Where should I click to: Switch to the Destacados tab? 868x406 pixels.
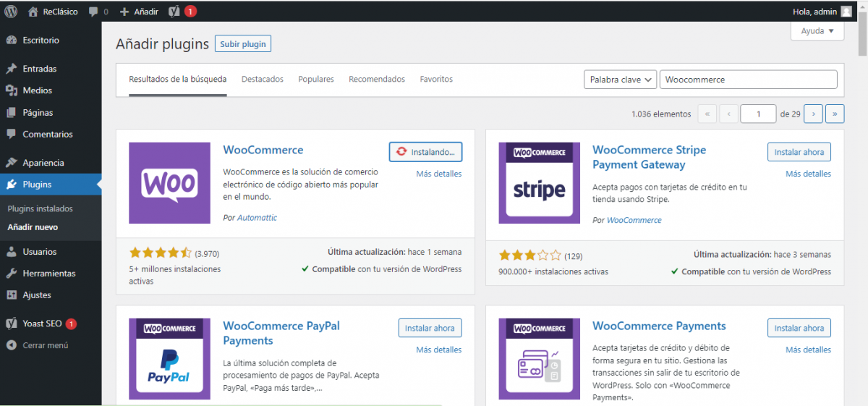[263, 79]
